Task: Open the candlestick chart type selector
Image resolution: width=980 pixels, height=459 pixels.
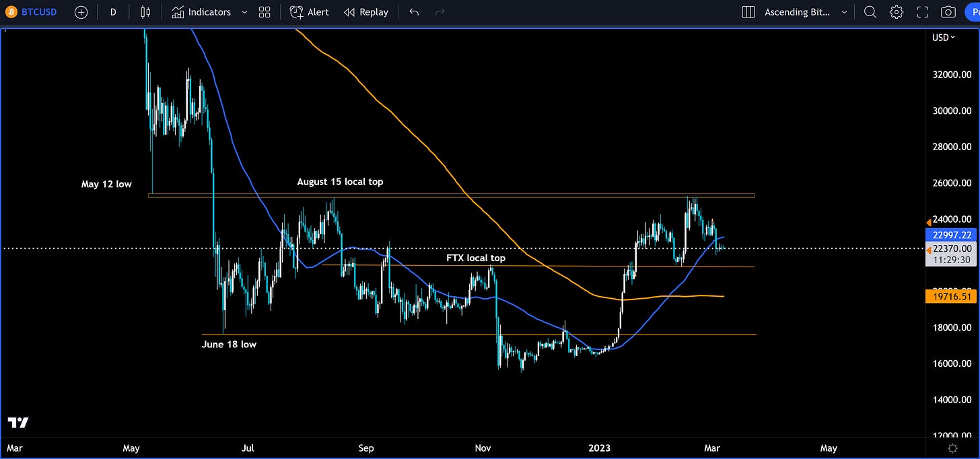Action: point(145,12)
